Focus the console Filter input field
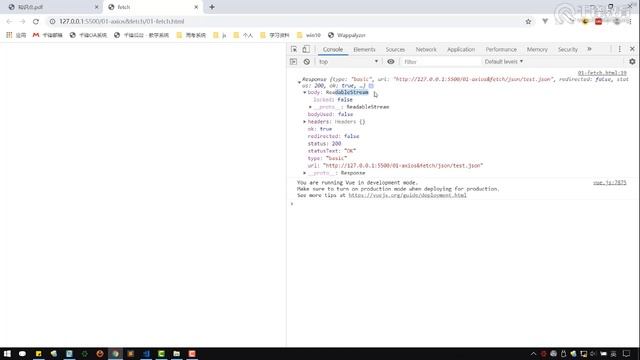Screen dimensions: 640x360 (440, 62)
